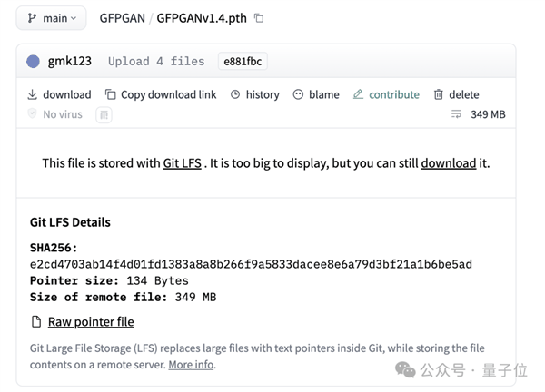View file history via the clock icon
This screenshot has height=392, width=545.
(236, 94)
